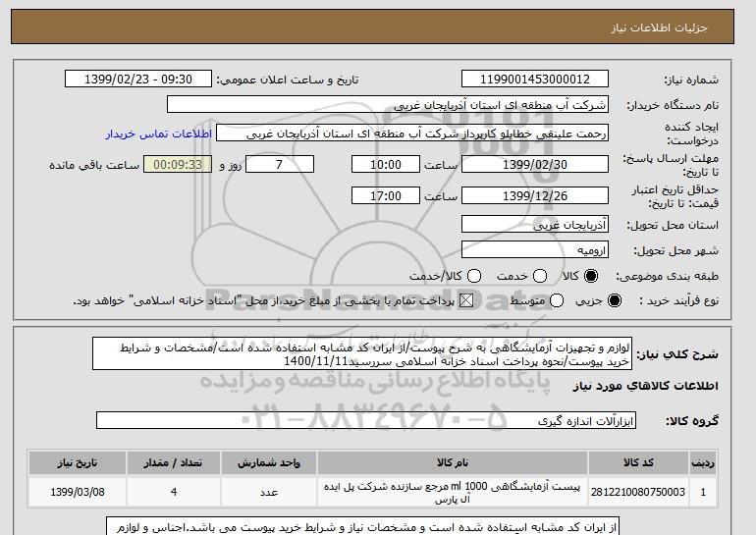Click the delivery city field ارومیه

(x=535, y=250)
